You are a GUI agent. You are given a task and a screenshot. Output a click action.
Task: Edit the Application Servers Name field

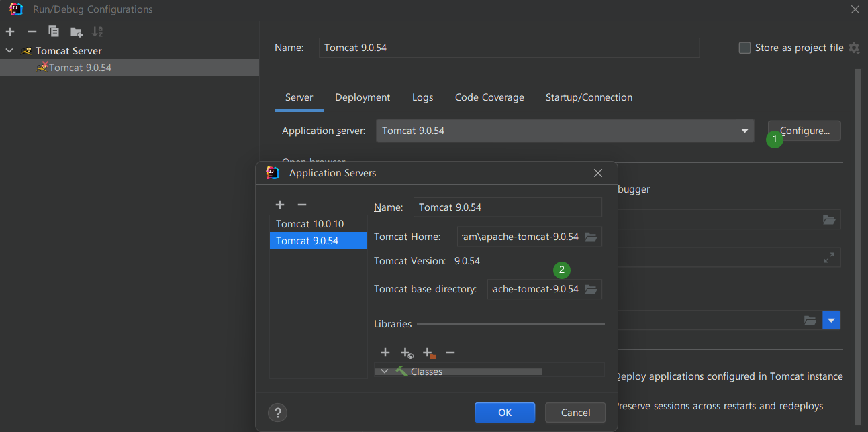508,207
